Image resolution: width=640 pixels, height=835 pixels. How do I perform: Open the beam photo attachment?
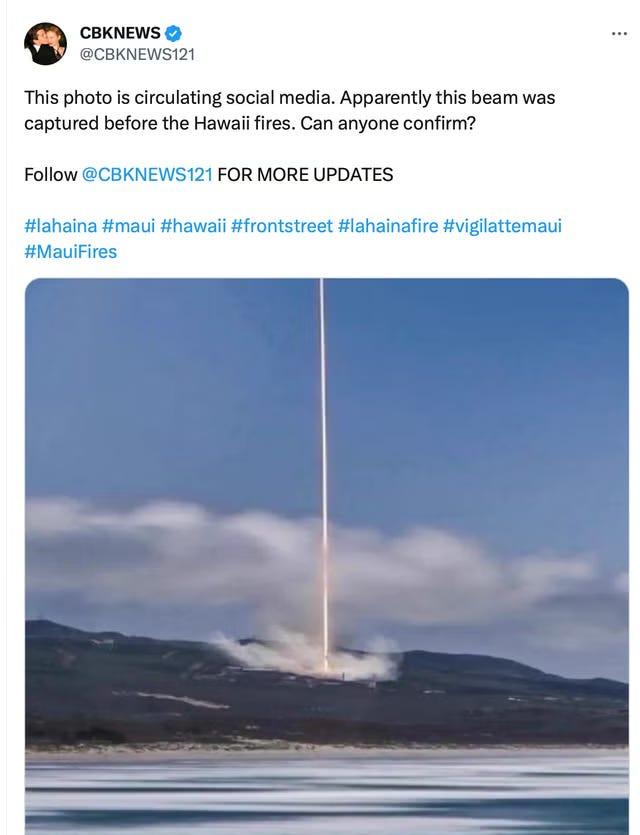pos(326,556)
